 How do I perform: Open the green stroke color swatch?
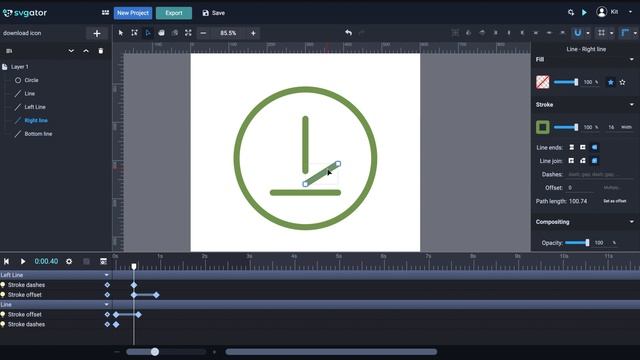pos(542,127)
